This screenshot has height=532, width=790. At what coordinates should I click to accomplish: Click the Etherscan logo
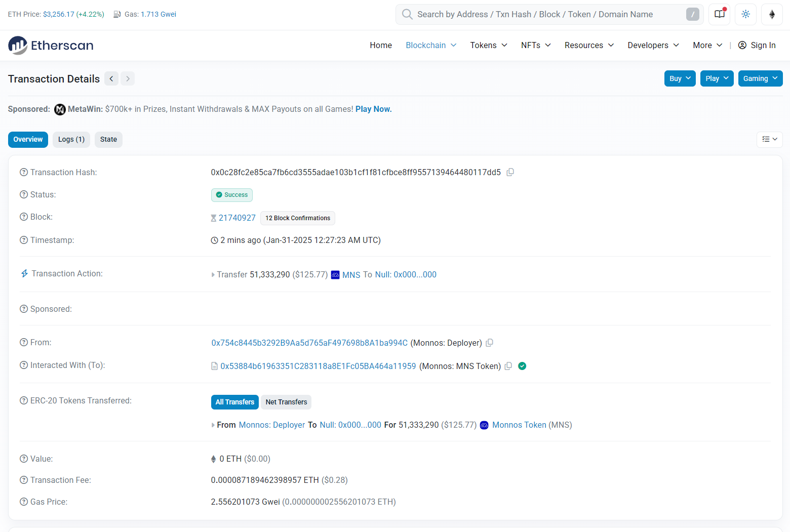(51, 46)
